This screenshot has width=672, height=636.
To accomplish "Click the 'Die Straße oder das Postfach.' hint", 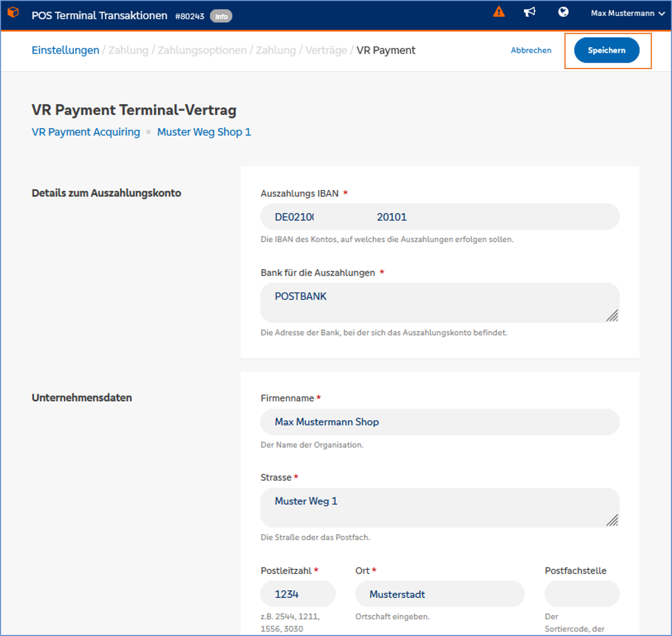I will (x=315, y=537).
